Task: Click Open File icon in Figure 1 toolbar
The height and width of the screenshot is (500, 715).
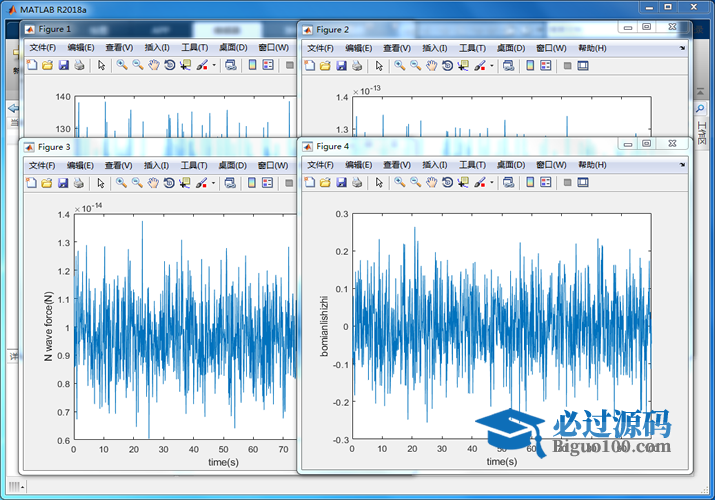Action: point(47,65)
